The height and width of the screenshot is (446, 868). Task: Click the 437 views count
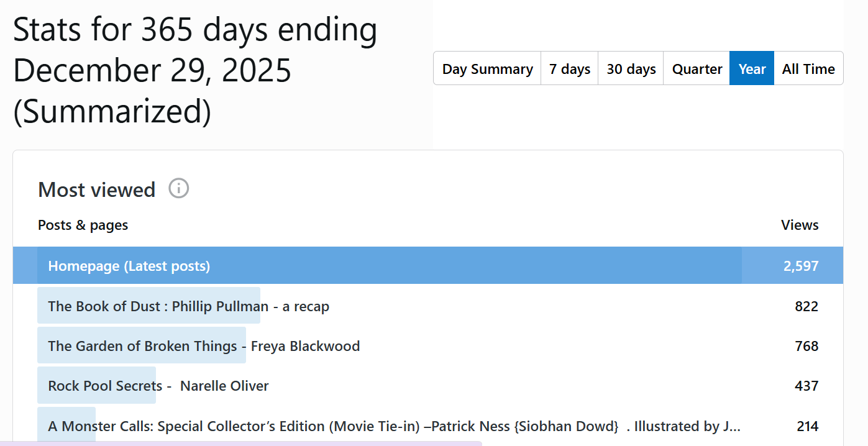[x=806, y=386]
